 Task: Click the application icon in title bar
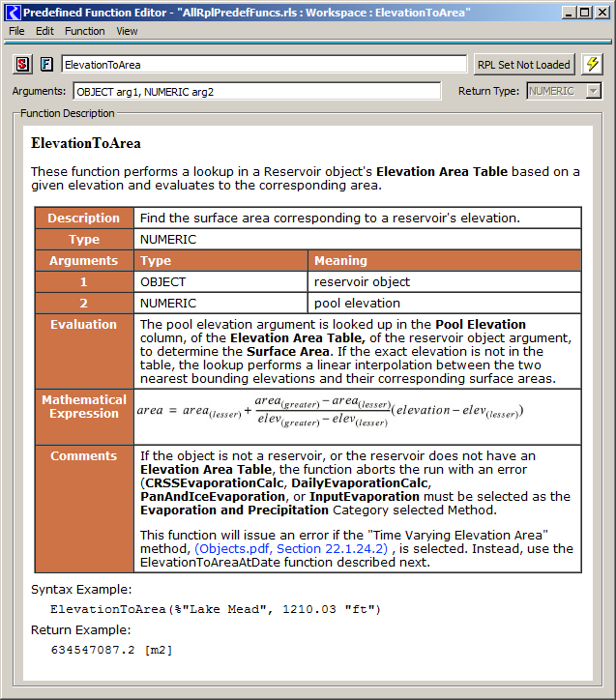click(x=13, y=12)
